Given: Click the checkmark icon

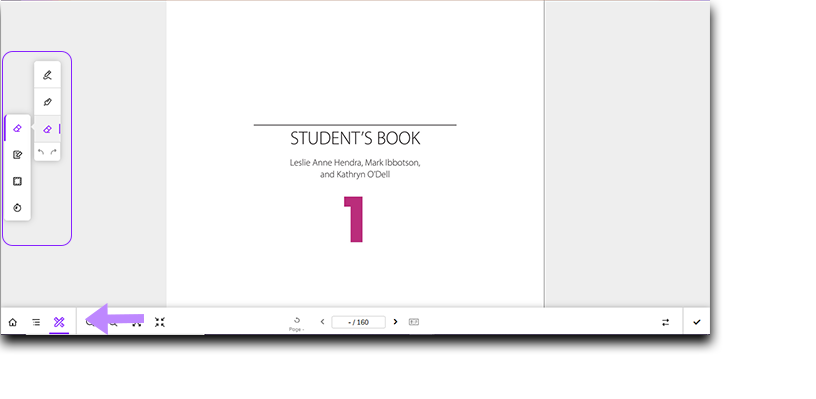Looking at the screenshot, I should tap(697, 323).
